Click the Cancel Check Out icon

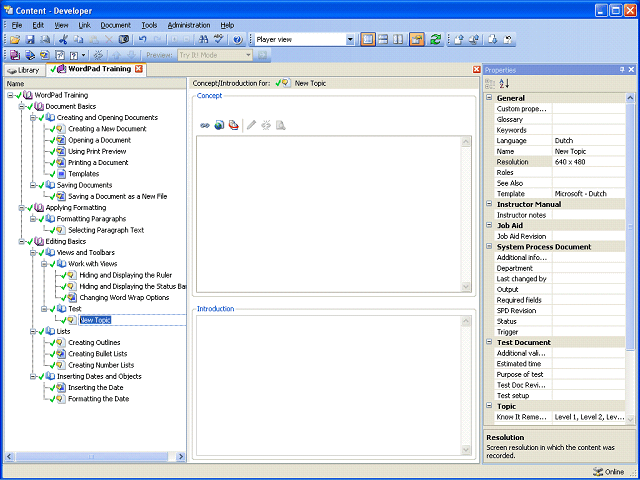click(x=508, y=40)
